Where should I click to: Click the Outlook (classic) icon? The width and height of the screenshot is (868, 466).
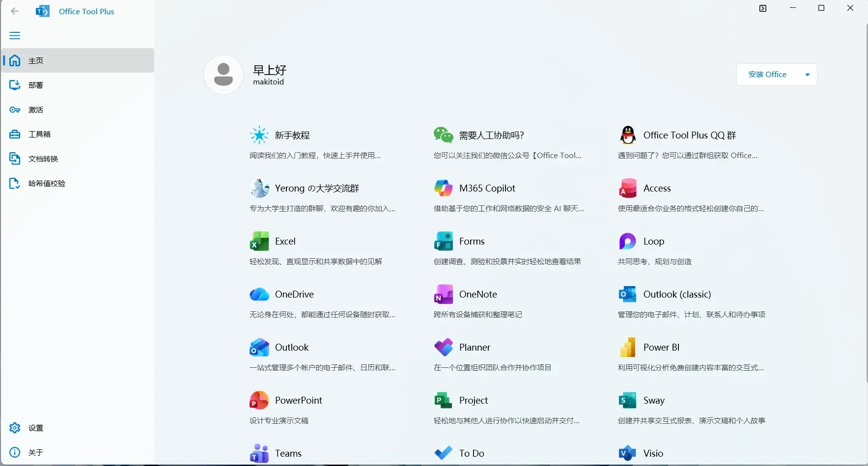628,294
